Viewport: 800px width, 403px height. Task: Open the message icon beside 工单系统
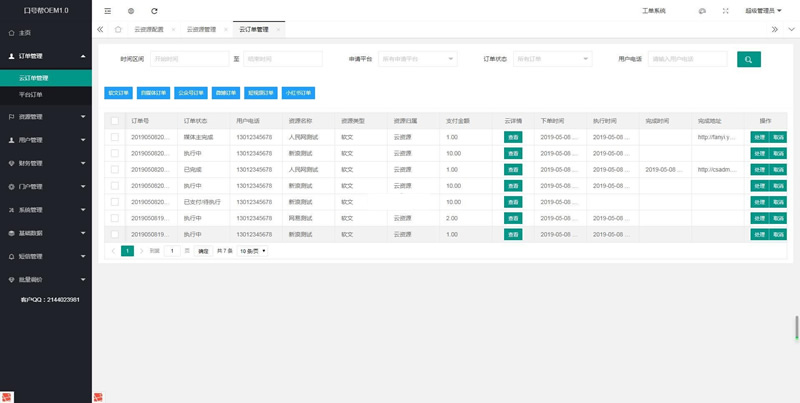click(702, 11)
